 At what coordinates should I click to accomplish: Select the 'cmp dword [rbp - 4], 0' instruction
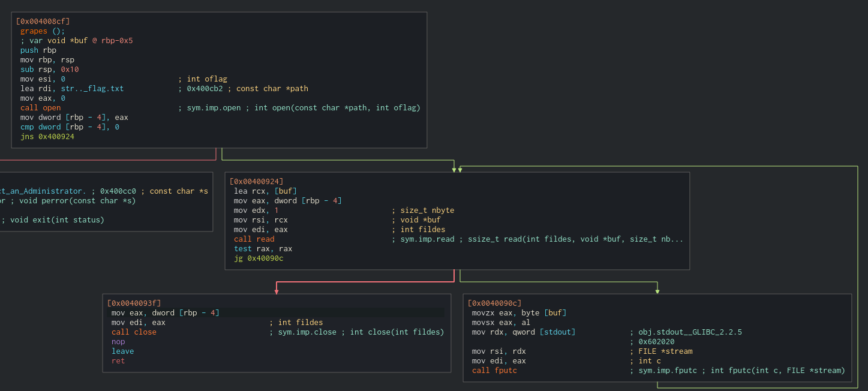pyautogui.click(x=70, y=127)
